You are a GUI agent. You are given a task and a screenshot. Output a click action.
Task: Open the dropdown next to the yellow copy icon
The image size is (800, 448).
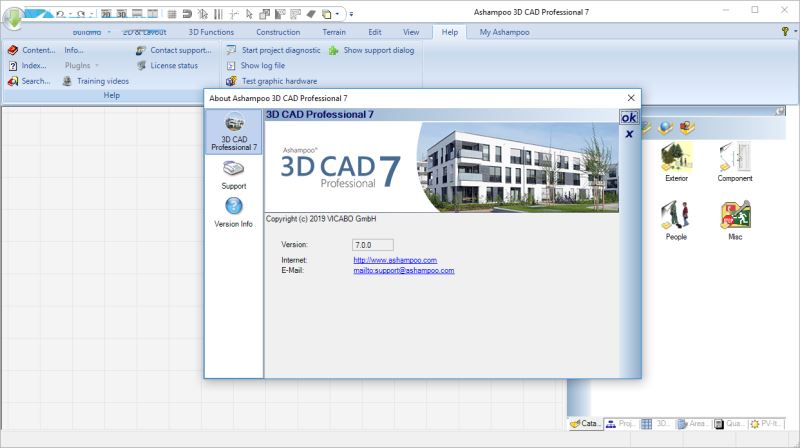(x=337, y=14)
